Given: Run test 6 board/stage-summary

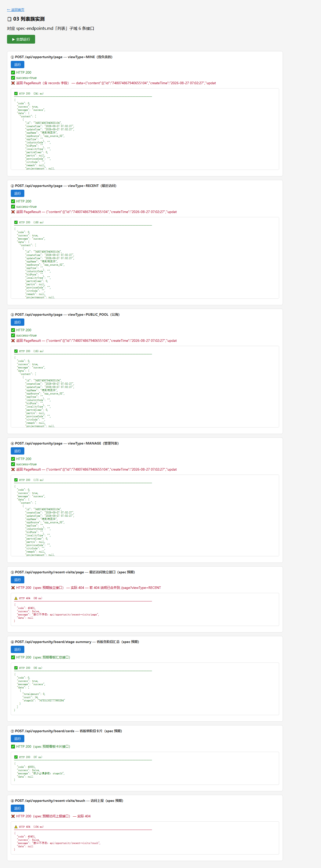Looking at the screenshot, I should click(18, 650).
